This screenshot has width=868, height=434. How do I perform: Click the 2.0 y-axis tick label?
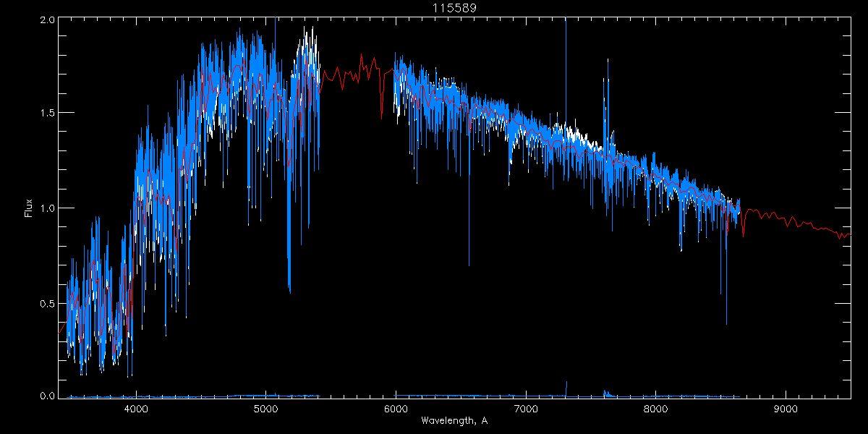pyautogui.click(x=47, y=20)
